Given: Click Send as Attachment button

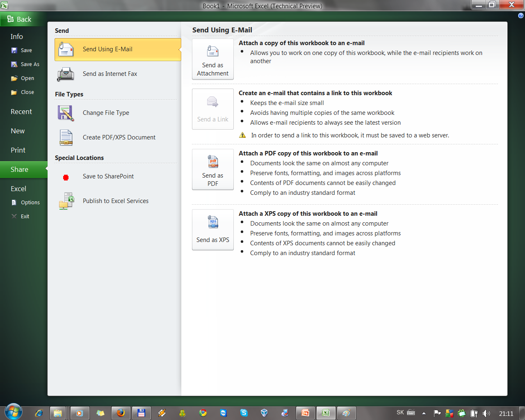Looking at the screenshot, I should click(x=213, y=59).
